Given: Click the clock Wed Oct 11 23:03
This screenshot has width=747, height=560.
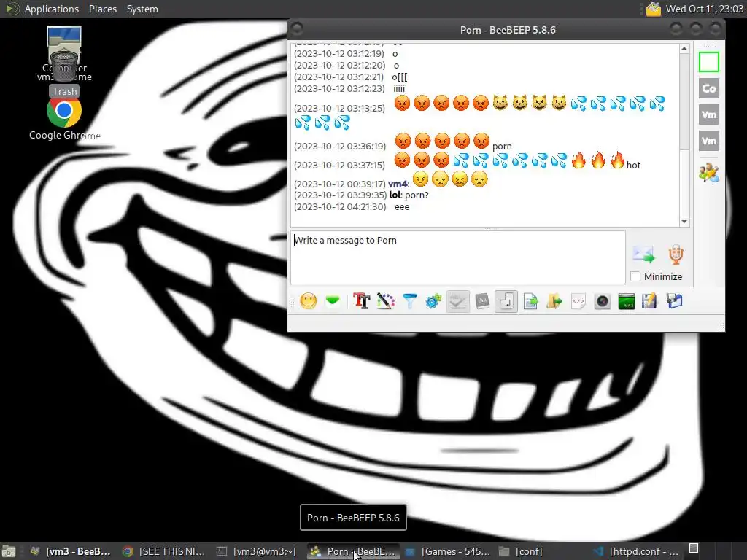Looking at the screenshot, I should [x=704, y=9].
